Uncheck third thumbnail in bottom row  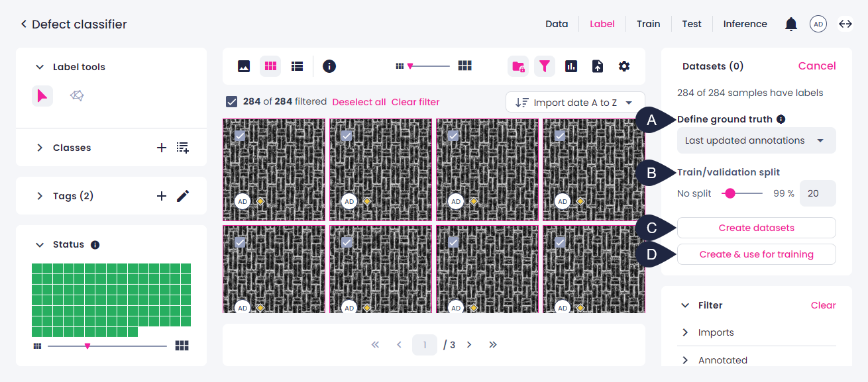point(453,243)
